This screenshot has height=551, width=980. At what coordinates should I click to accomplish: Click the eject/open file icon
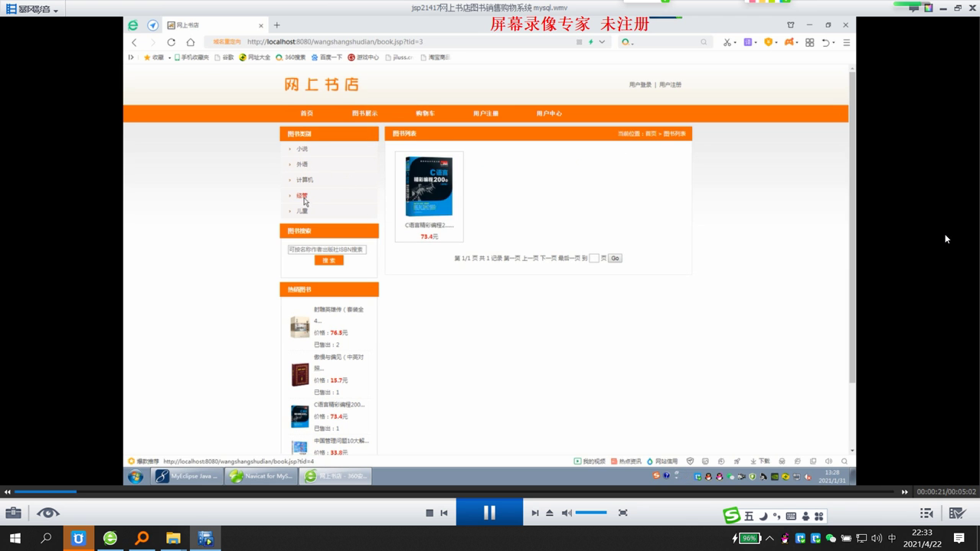click(549, 513)
